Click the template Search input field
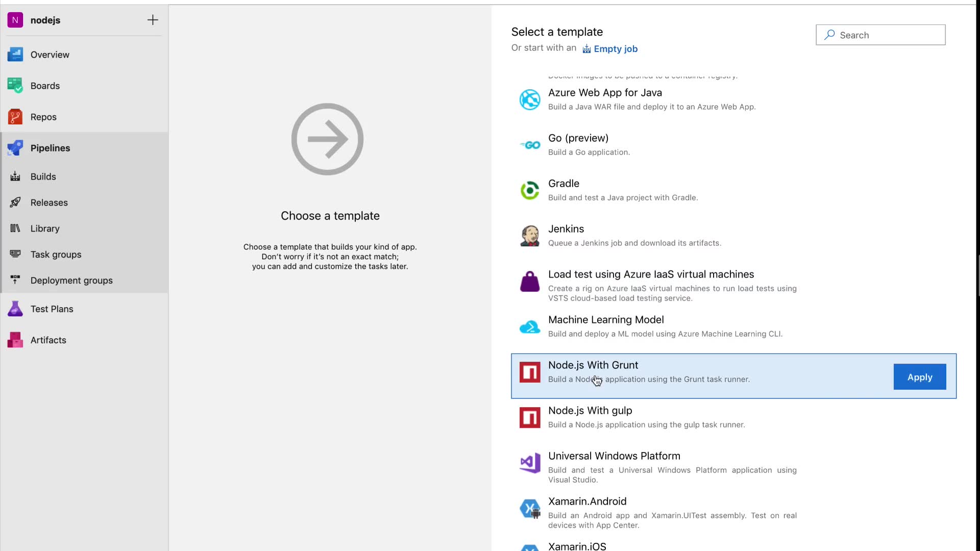 pyautogui.click(x=888, y=35)
